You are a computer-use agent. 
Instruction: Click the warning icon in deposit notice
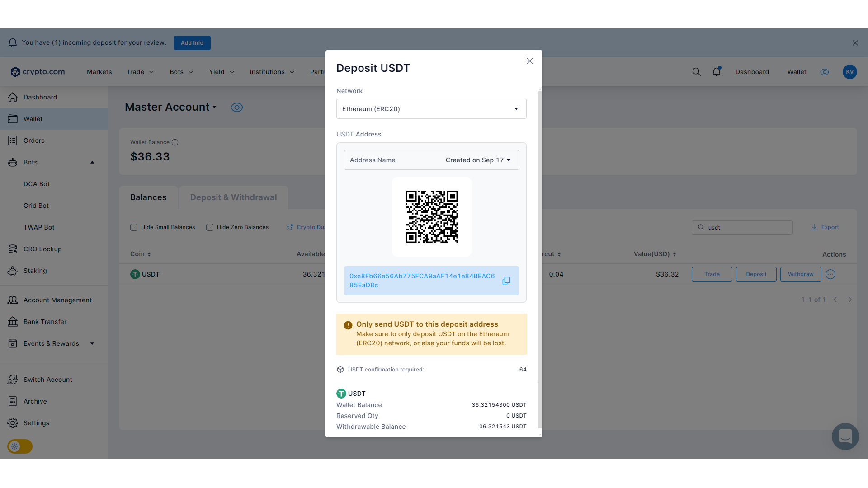[x=348, y=325]
